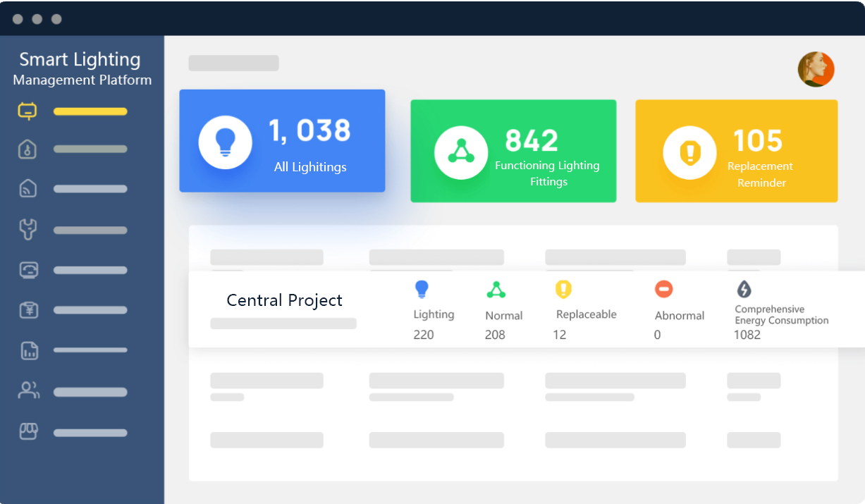Click the user profile avatar photo
Image resolution: width=865 pixels, height=504 pixels.
[x=816, y=69]
